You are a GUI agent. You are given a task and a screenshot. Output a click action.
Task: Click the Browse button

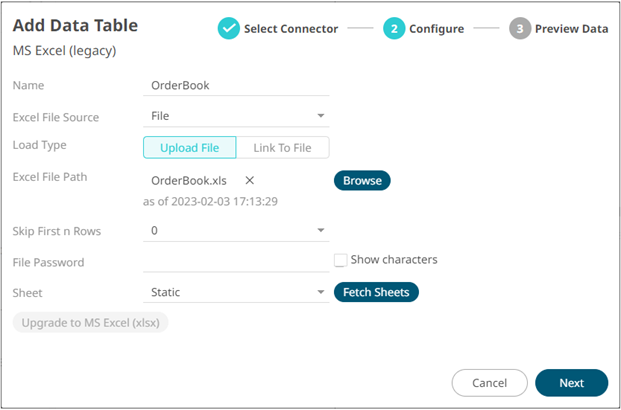tap(362, 181)
